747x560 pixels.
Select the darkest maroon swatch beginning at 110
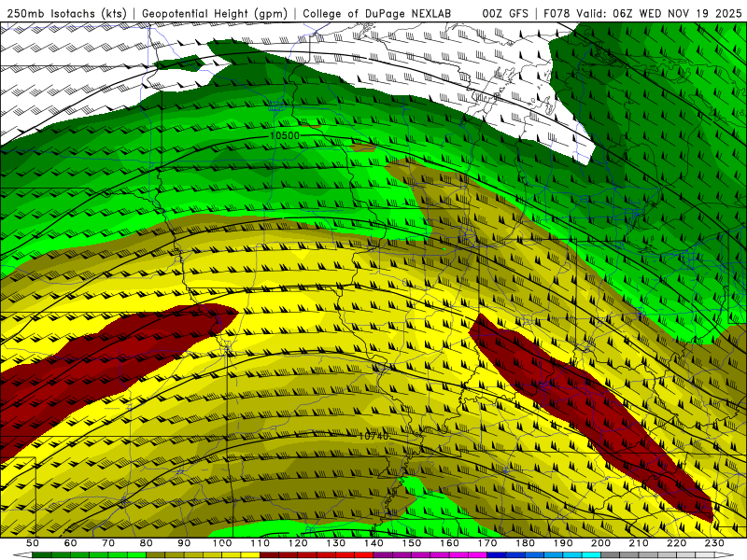tap(269, 555)
